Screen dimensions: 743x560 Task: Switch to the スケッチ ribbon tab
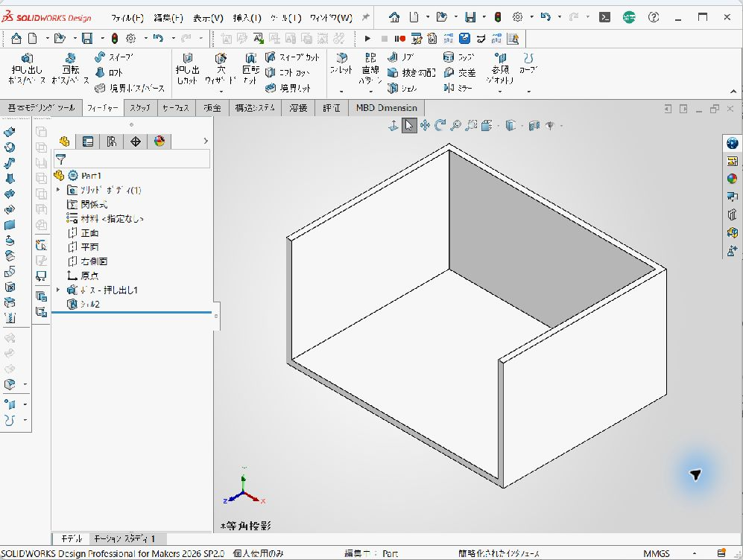tap(140, 108)
